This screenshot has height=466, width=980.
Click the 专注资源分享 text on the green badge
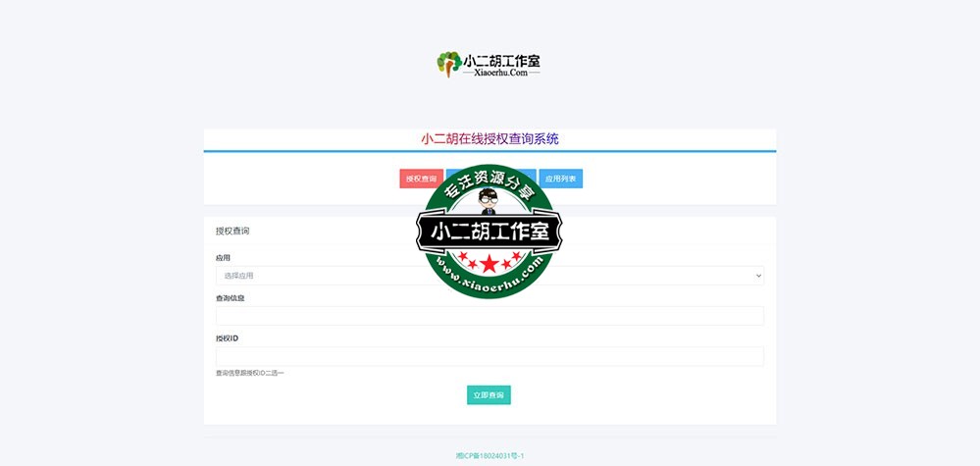pyautogui.click(x=490, y=184)
